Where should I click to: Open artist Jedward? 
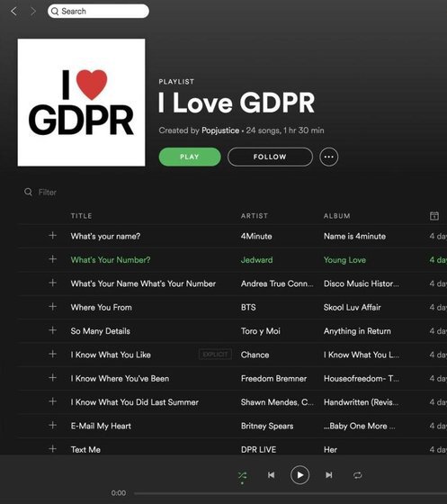[x=256, y=260]
